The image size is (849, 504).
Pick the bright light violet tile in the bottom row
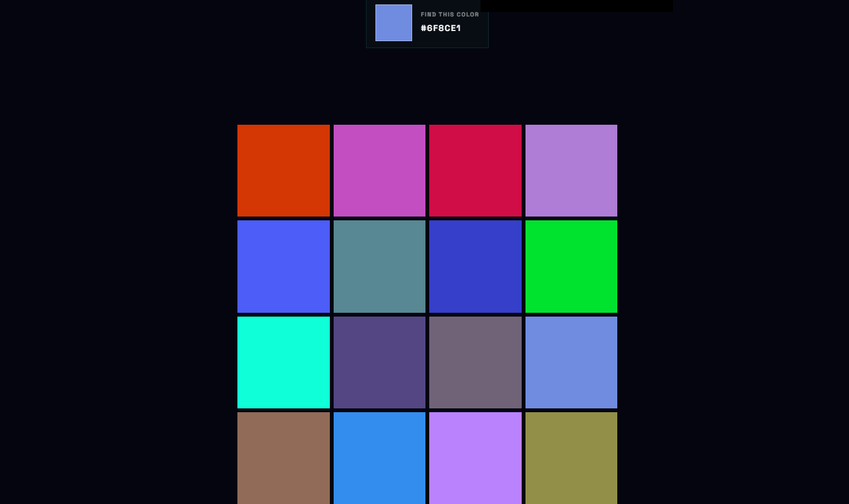point(475,458)
